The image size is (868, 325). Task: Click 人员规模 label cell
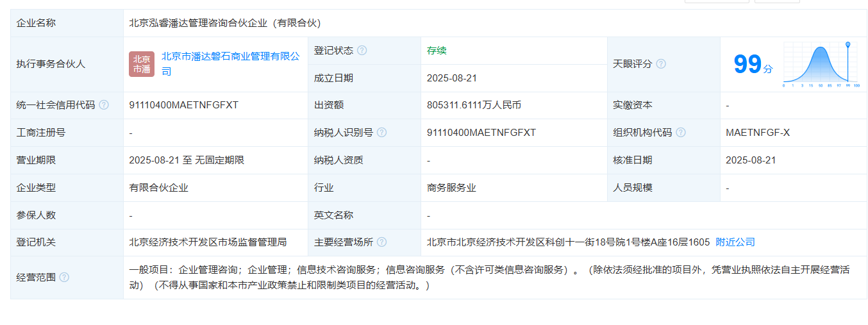click(x=664, y=188)
